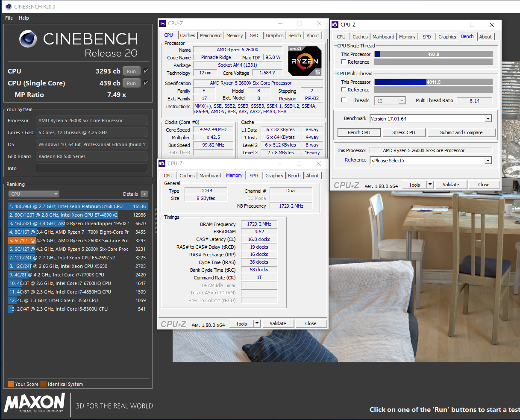Click the Info input field
The width and height of the screenshot is (520, 420).
point(92,168)
